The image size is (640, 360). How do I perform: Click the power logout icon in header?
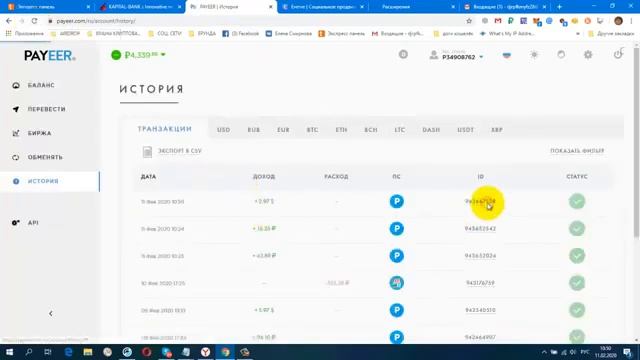(x=618, y=54)
